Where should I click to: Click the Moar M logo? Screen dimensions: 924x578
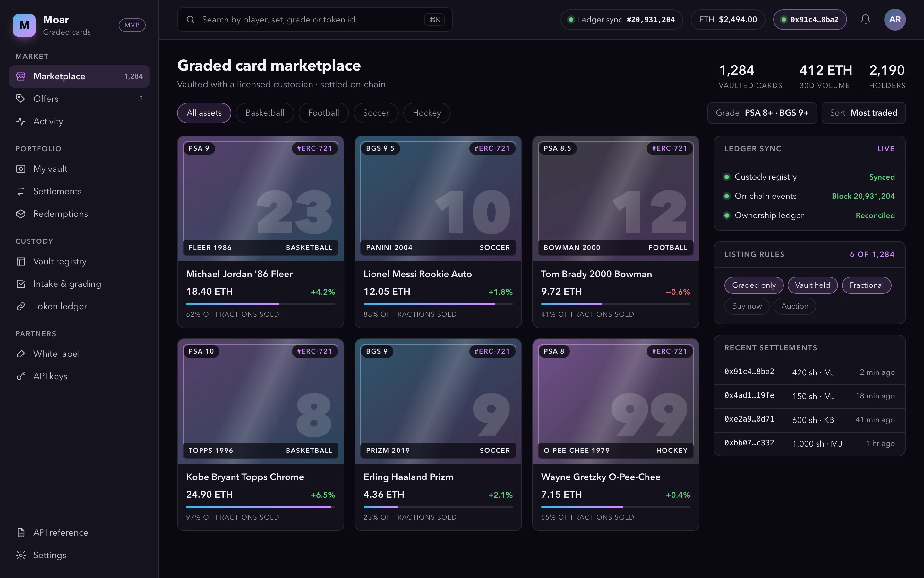(x=24, y=25)
